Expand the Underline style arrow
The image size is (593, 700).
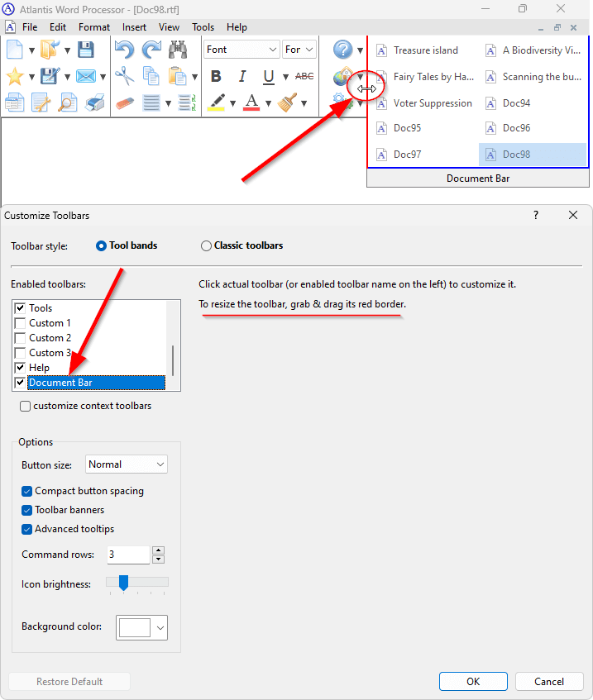285,77
